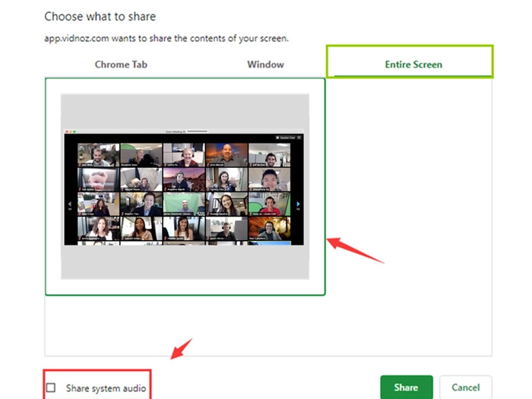Switch to the Chrome Tab option
532x399 pixels.
point(122,65)
